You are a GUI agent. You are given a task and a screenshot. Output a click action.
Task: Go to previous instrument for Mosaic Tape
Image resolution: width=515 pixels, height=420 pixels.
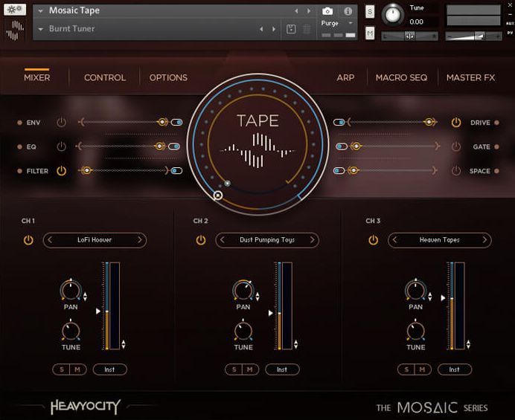click(296, 11)
